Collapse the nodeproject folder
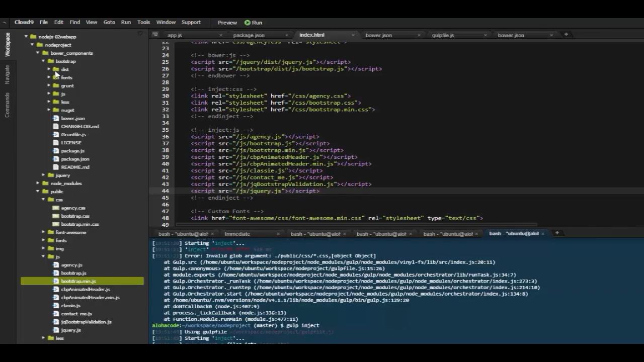Screen dimensions: 644x362 [x=32, y=45]
